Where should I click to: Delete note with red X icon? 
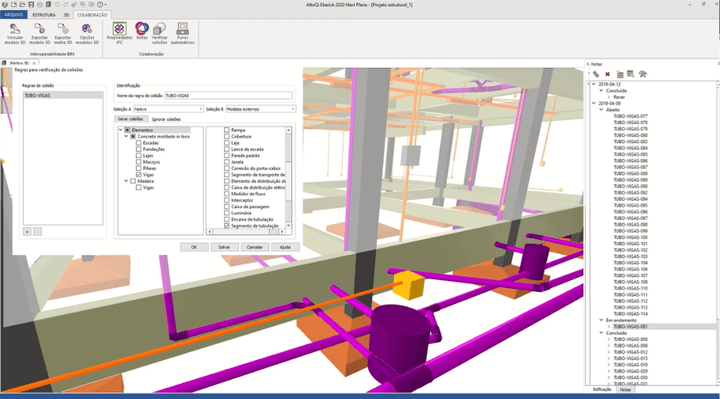pyautogui.click(x=608, y=74)
